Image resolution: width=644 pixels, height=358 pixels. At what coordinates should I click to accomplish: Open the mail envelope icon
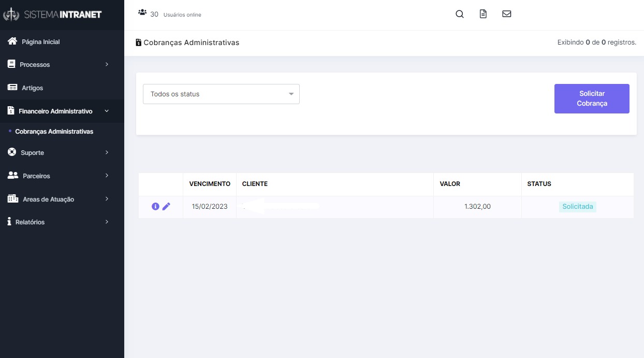pos(507,15)
